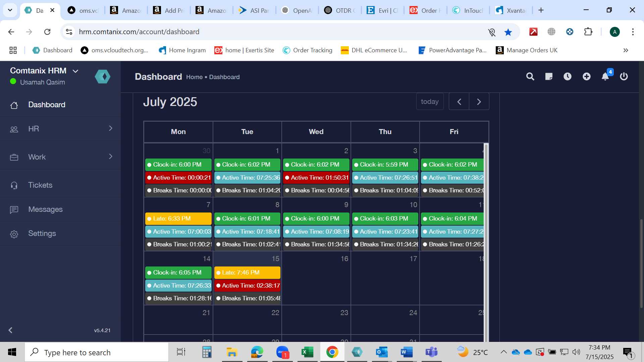644x362 pixels.
Task: Click the site information icon in address bar
Action: (x=69, y=32)
